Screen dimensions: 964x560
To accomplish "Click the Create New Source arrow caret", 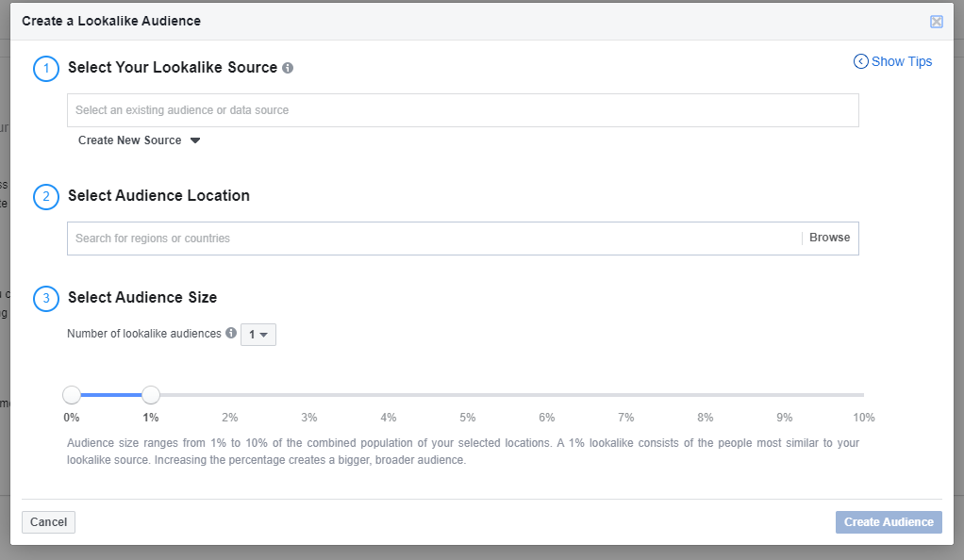I will [195, 140].
